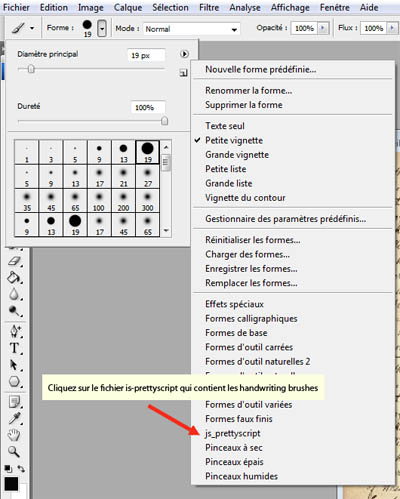Image resolution: width=400 pixels, height=499 pixels.
Task: Open the Mode dropdown set to Normal
Action: point(191,29)
